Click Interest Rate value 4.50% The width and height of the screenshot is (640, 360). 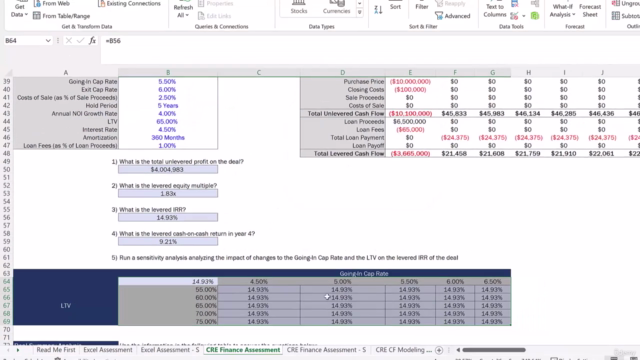point(168,129)
